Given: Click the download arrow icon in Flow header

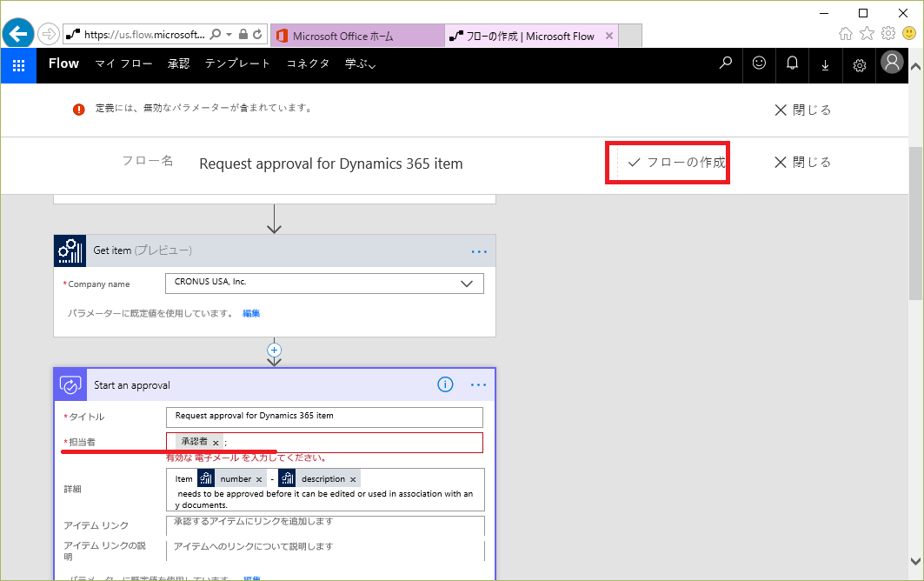Looking at the screenshot, I should (825, 65).
